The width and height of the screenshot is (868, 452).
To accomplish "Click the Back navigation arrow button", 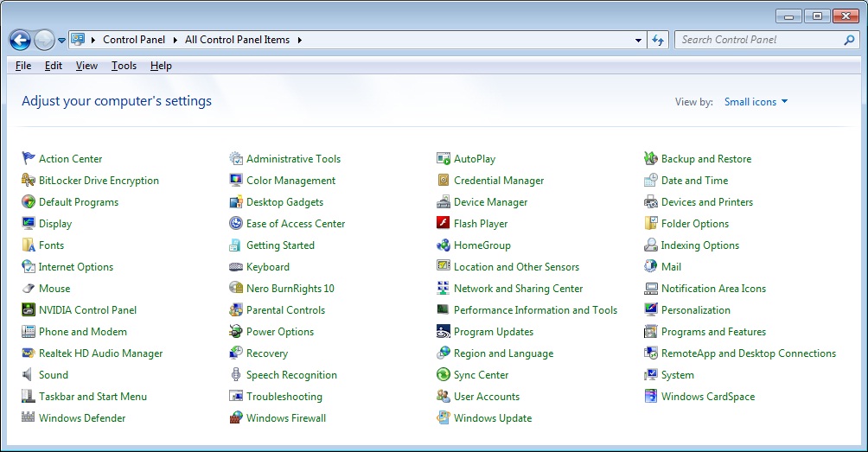I will coord(20,40).
